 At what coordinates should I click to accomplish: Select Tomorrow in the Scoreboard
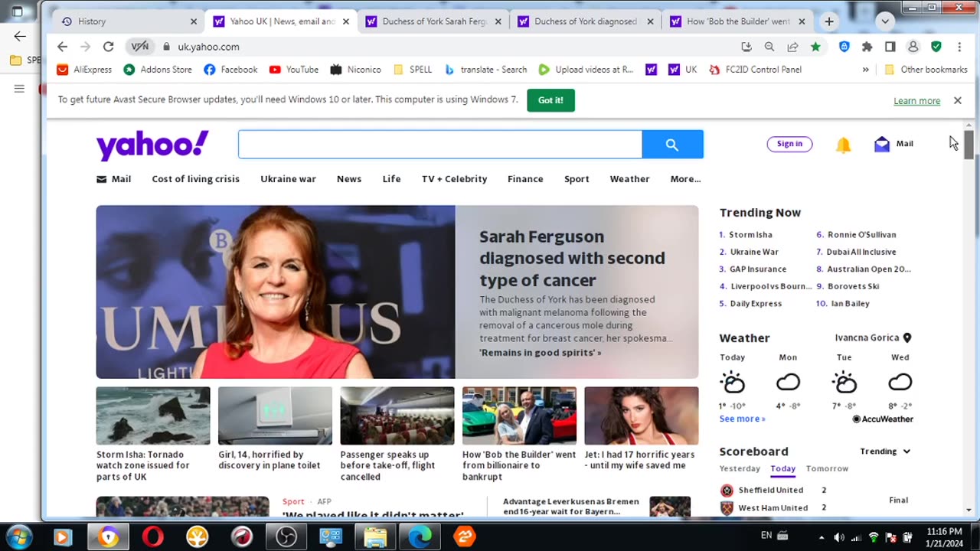pos(827,468)
